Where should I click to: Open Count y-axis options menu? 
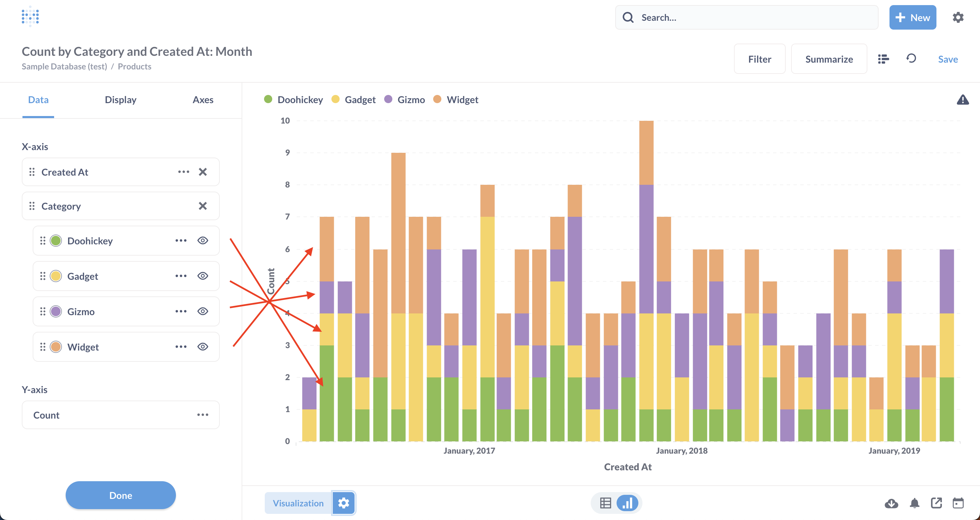click(202, 415)
